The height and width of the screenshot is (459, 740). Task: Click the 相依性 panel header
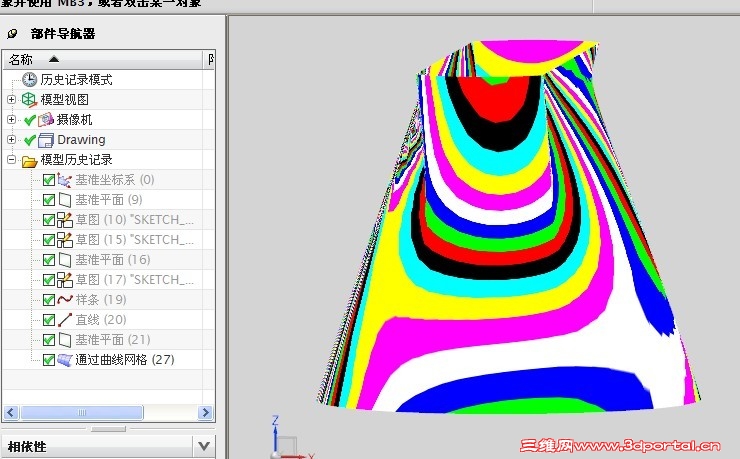tap(99, 446)
